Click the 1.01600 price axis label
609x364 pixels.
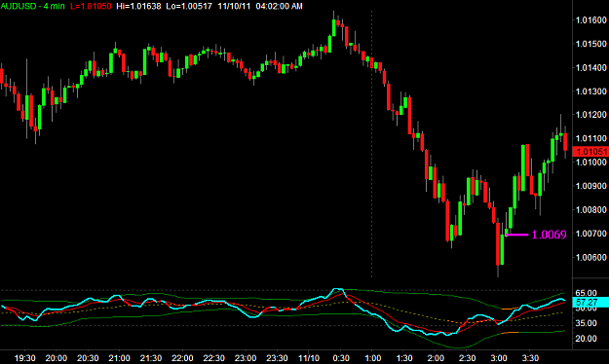590,20
